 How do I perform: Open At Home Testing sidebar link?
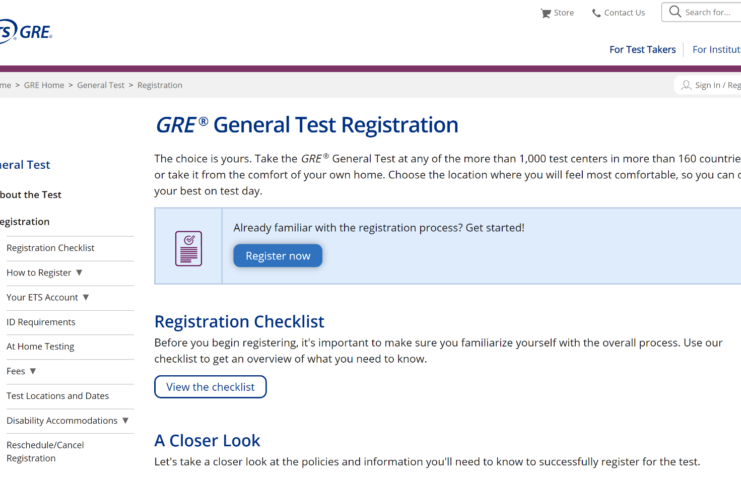(x=40, y=346)
